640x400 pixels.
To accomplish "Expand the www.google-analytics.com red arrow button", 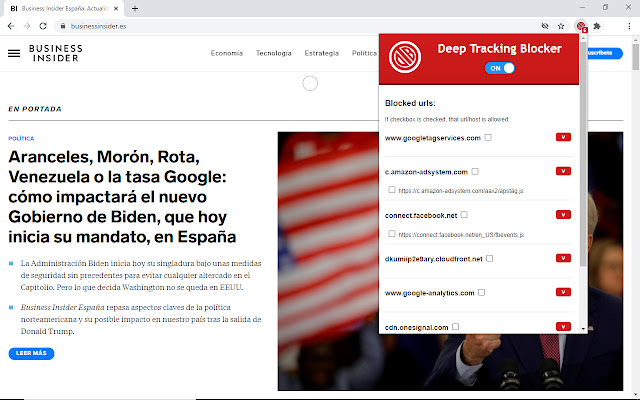I will coord(563,292).
